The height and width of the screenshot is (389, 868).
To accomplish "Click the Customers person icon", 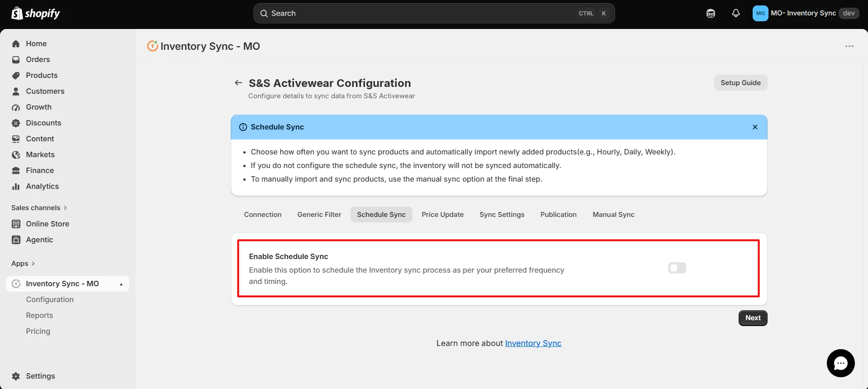I will click(x=16, y=91).
